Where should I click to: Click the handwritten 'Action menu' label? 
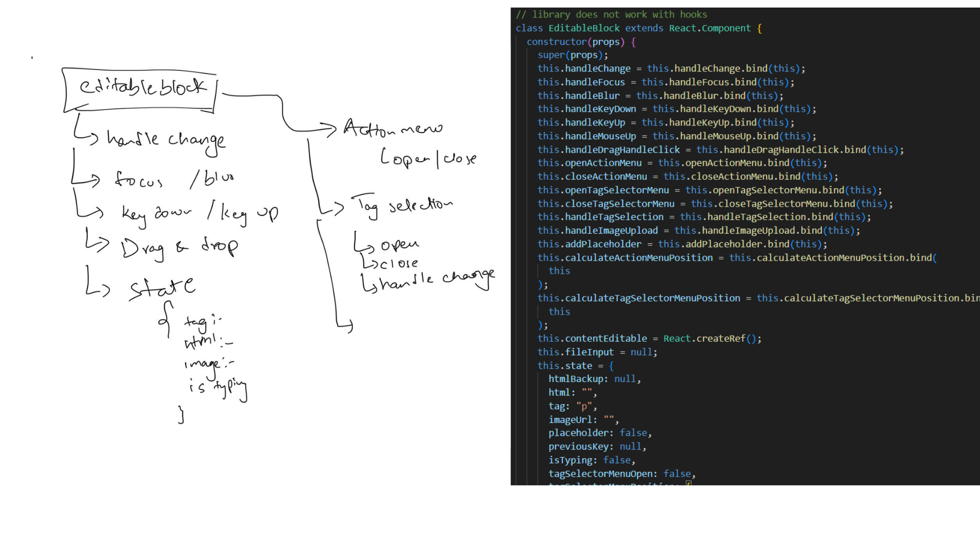[x=393, y=128]
